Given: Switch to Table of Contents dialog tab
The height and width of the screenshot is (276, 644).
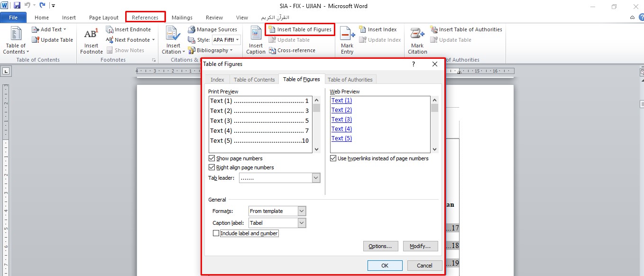Looking at the screenshot, I should [254, 80].
